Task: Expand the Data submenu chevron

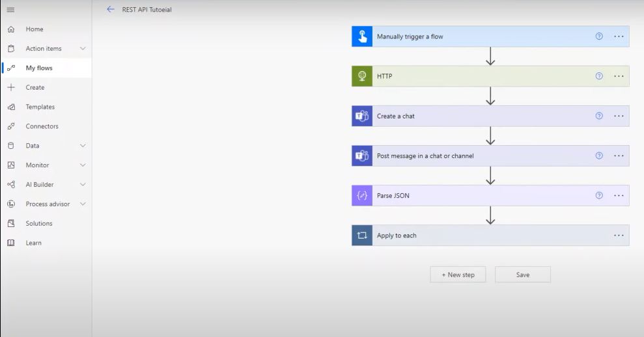Action: pyautogui.click(x=83, y=146)
